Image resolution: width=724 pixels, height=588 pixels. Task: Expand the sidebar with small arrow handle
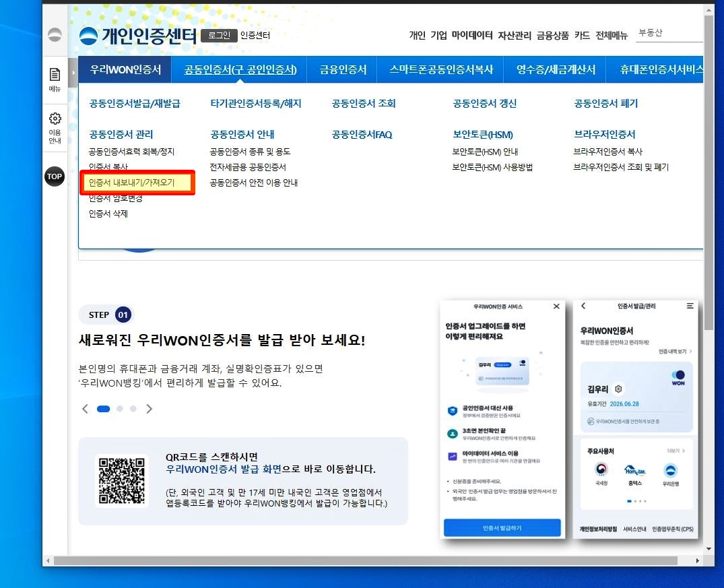click(73, 73)
